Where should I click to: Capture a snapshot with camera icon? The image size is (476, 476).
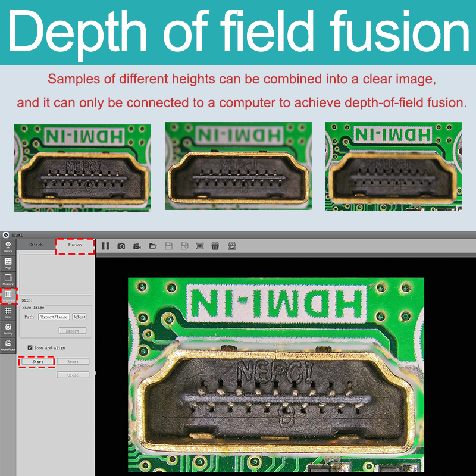[x=121, y=246]
